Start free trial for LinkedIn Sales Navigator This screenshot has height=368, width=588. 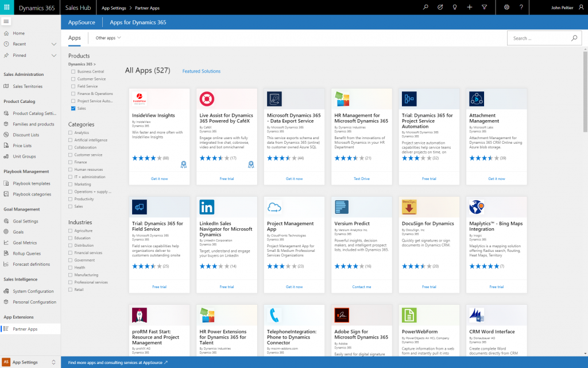coord(226,286)
